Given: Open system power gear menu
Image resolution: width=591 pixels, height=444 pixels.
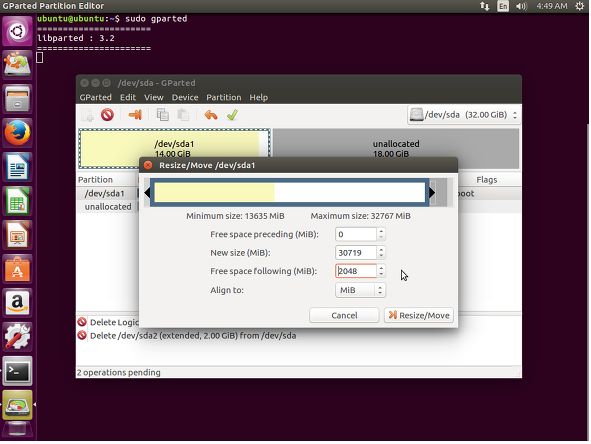Looking at the screenshot, I should pos(580,6).
